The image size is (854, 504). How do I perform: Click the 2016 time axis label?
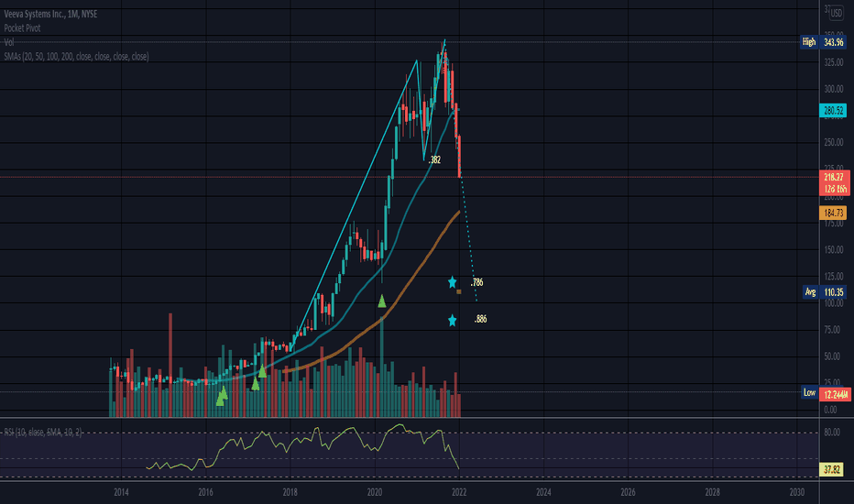205,492
